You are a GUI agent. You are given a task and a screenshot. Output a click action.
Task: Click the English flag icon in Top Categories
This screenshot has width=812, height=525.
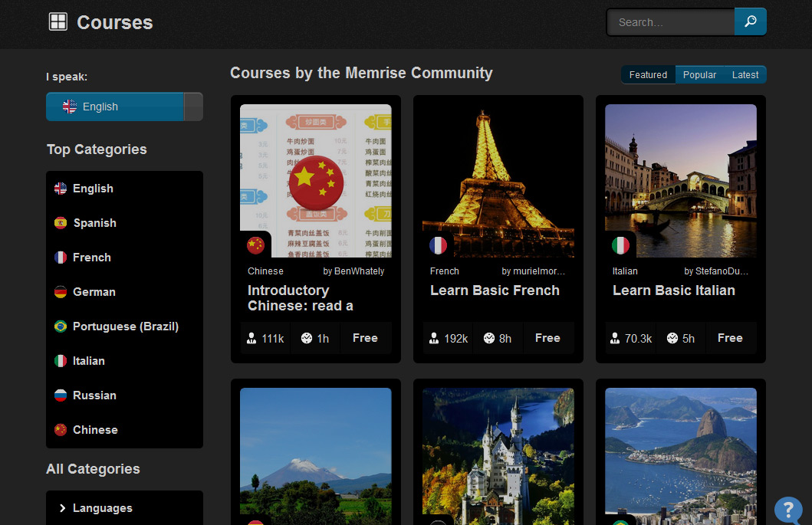(x=61, y=189)
